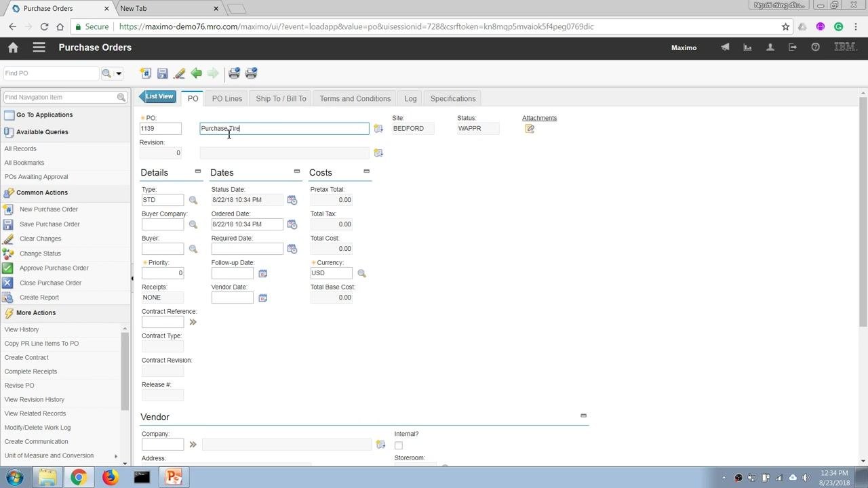Collapse the Details section
Image resolution: width=868 pixels, height=488 pixels.
pyautogui.click(x=198, y=171)
